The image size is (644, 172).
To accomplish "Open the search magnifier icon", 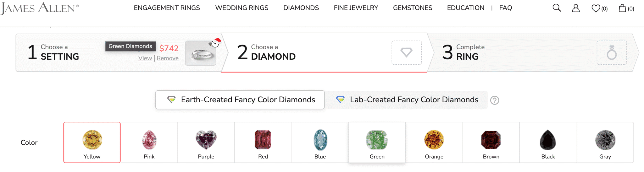I will tap(557, 8).
